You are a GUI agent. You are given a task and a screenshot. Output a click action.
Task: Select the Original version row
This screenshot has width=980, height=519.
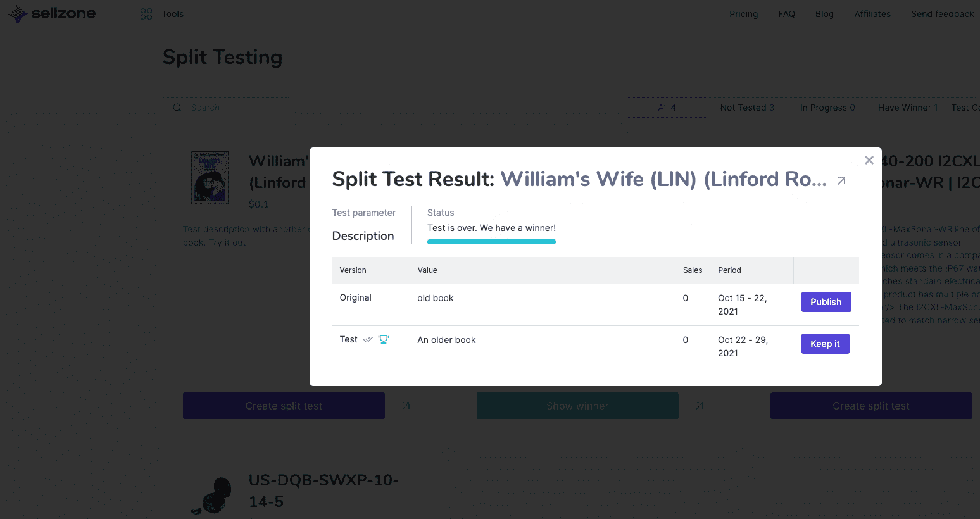coord(355,297)
